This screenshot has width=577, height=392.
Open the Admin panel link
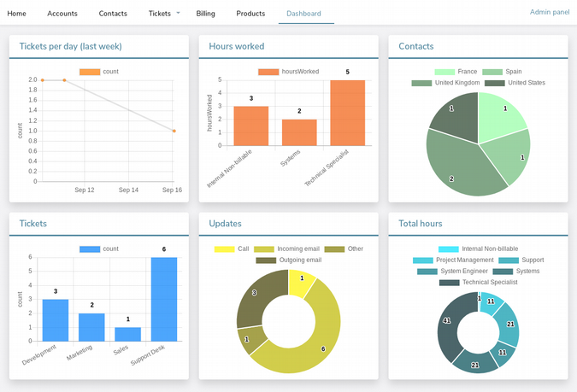point(549,12)
